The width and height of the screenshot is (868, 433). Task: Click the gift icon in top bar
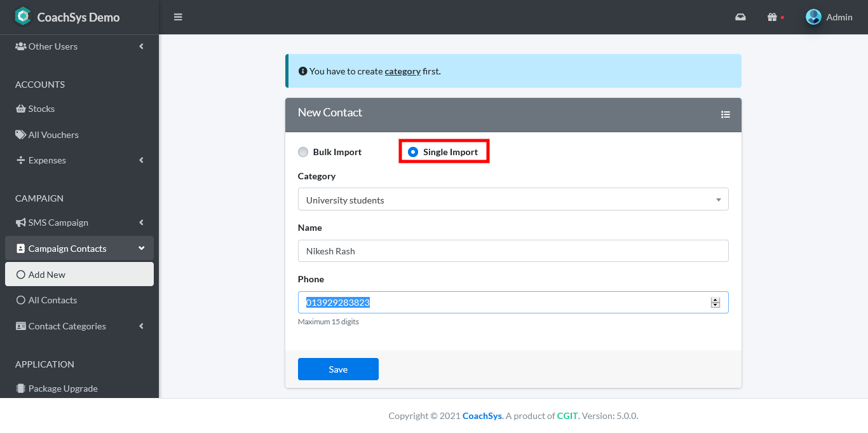[772, 17]
